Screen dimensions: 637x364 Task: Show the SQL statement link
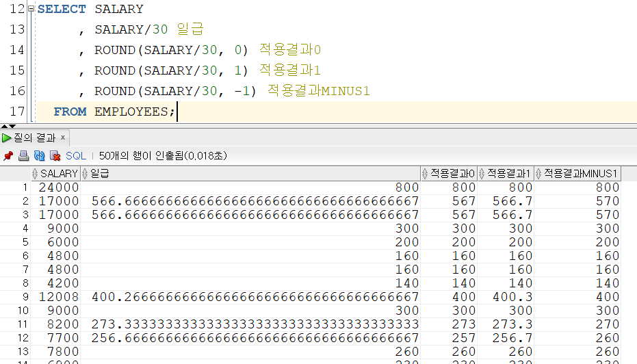click(76, 155)
